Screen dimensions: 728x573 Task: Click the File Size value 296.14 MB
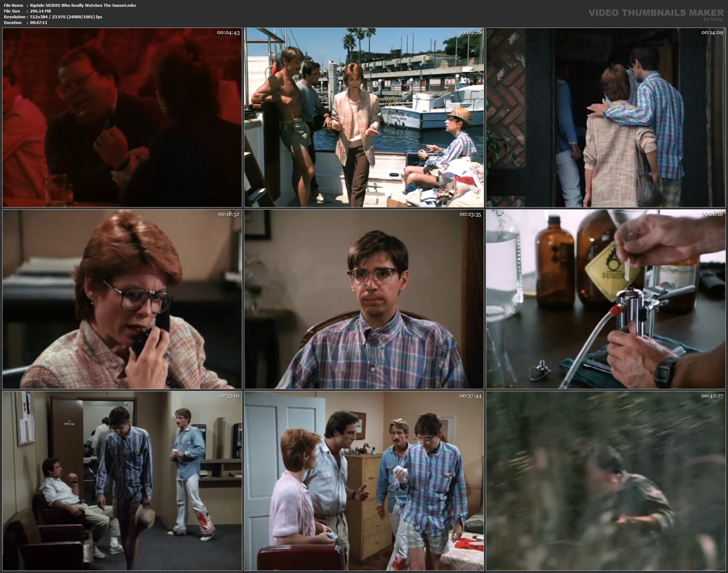[x=40, y=11]
